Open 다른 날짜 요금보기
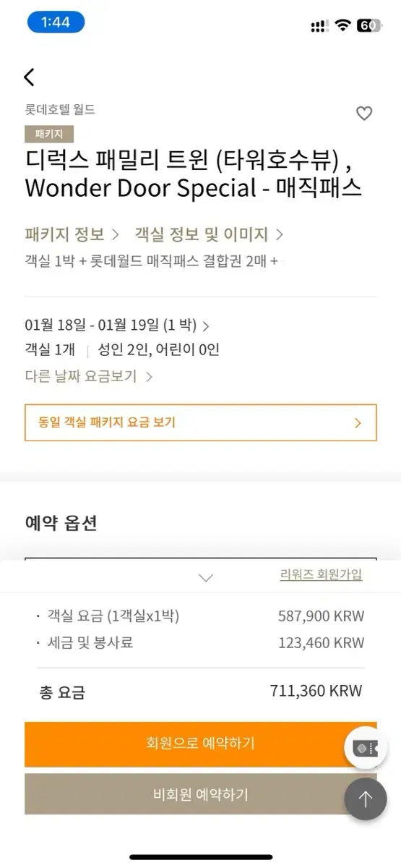This screenshot has height=868, width=401. click(x=89, y=376)
